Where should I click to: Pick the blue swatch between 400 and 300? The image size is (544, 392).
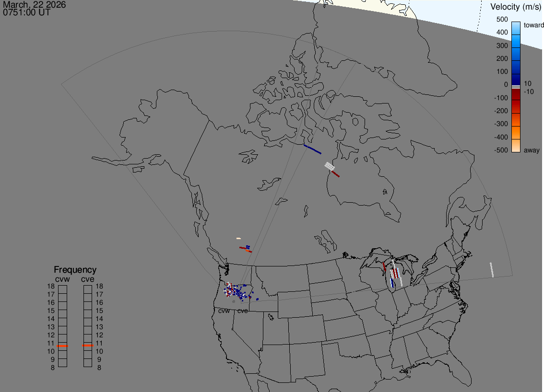pyautogui.click(x=516, y=41)
